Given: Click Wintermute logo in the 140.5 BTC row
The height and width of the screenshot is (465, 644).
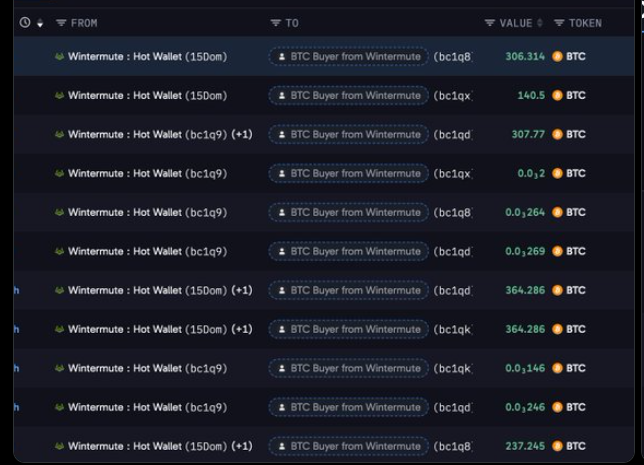Looking at the screenshot, I should pyautogui.click(x=60, y=96).
